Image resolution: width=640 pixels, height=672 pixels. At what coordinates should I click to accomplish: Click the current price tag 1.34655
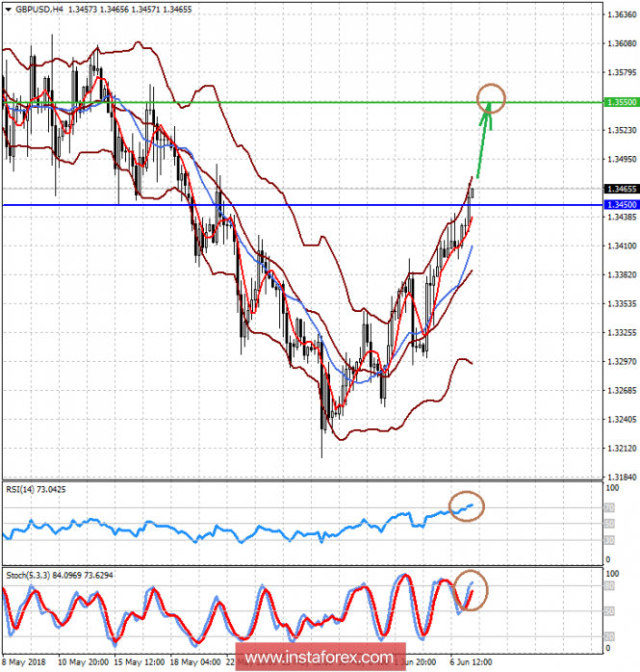621,190
